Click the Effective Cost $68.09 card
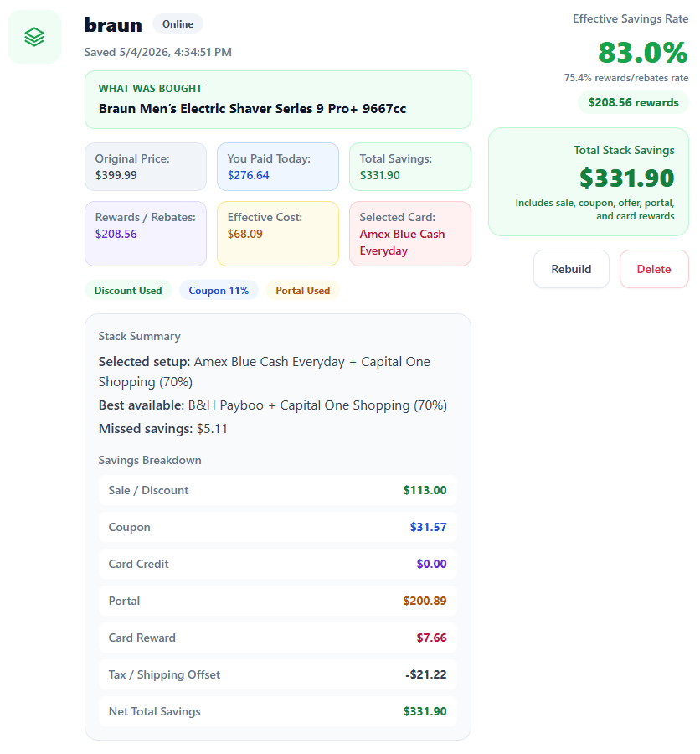Screen dimensions: 700x754 pos(278,234)
